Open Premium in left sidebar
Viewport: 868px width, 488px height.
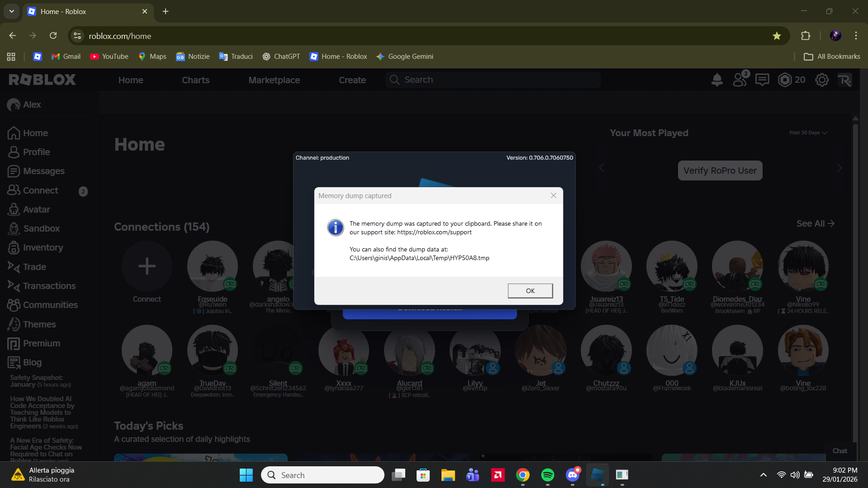[x=34, y=343]
